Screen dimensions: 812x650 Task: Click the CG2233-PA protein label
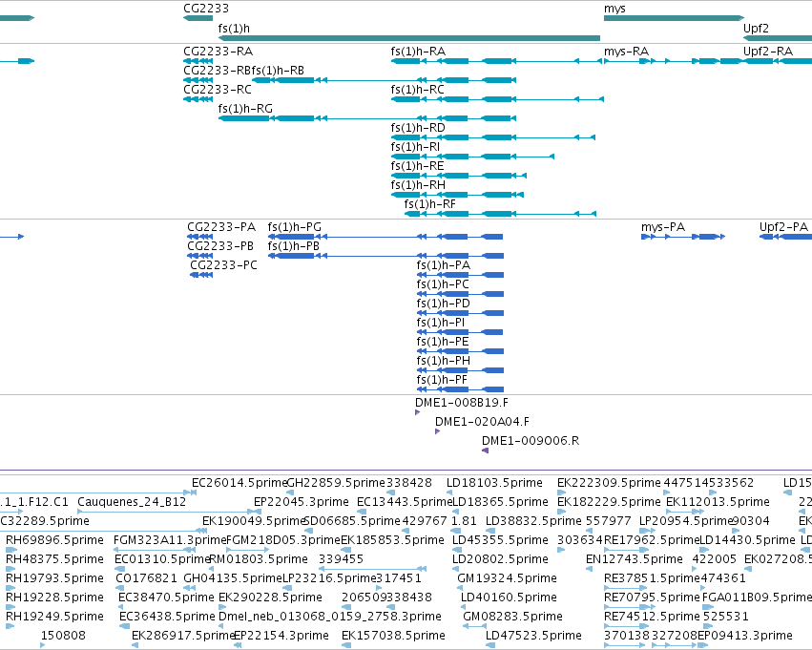(x=221, y=227)
